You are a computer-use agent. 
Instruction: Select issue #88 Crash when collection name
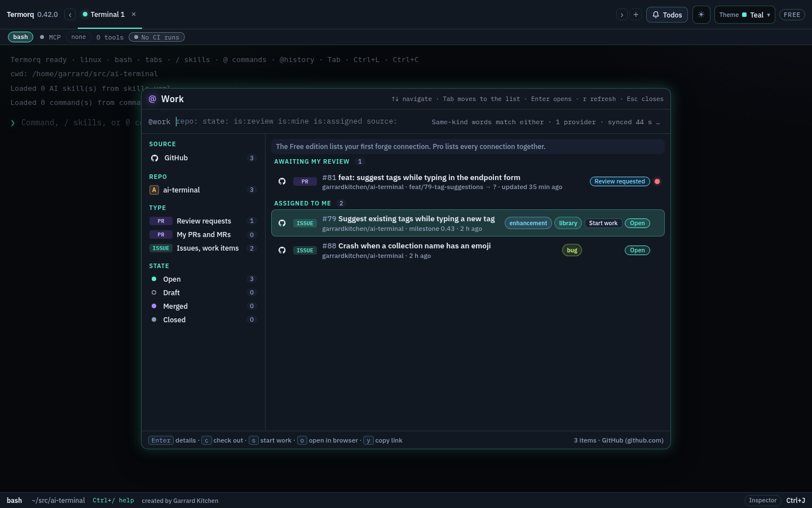tap(468, 250)
